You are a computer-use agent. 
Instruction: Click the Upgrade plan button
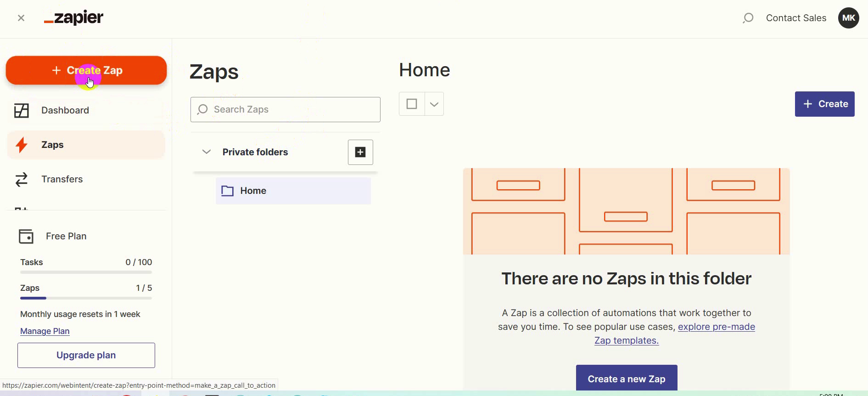[86, 355]
